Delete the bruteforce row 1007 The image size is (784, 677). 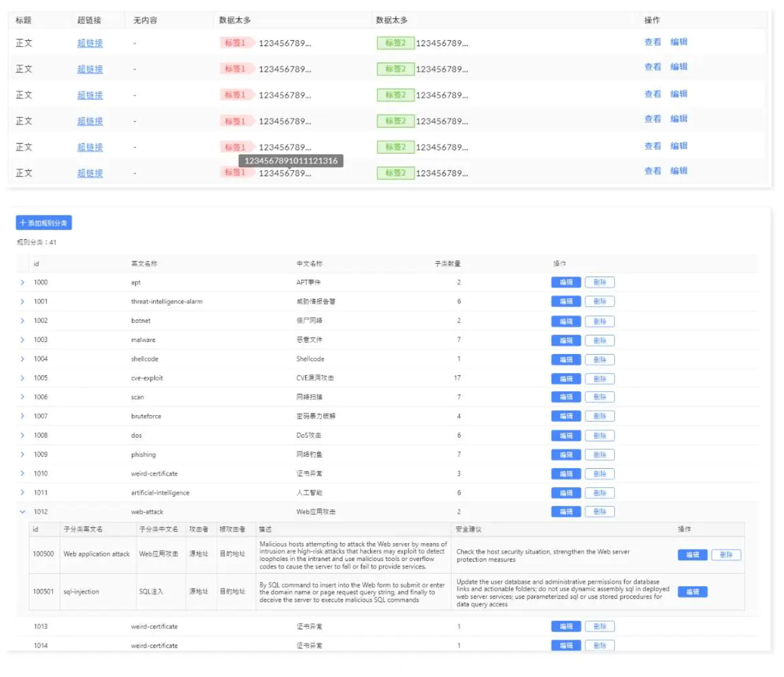coord(600,416)
